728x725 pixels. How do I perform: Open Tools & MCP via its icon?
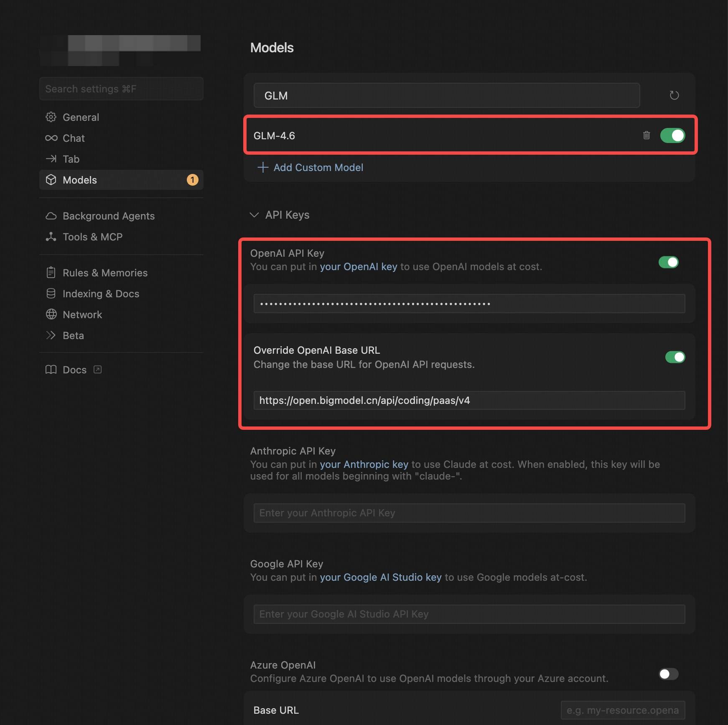click(51, 237)
